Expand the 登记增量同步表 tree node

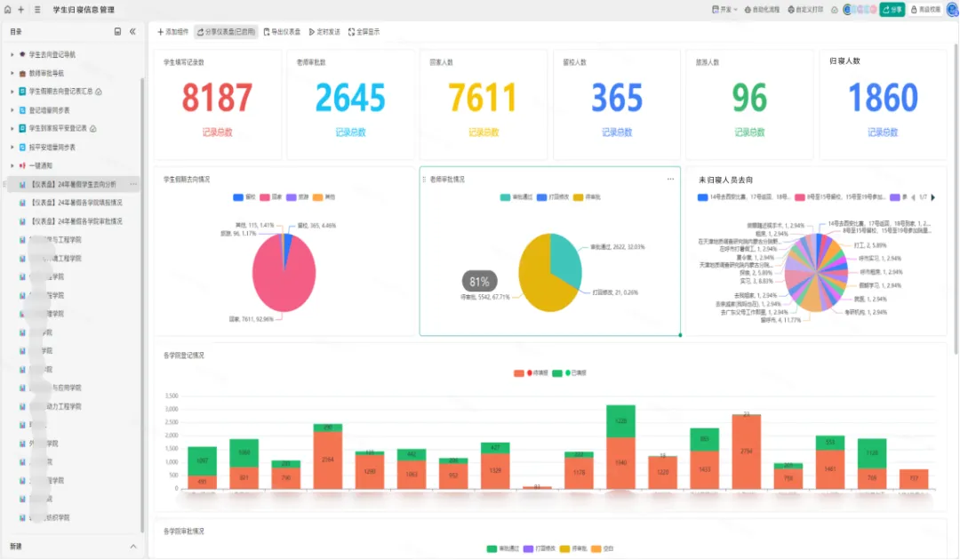[x=12, y=110]
